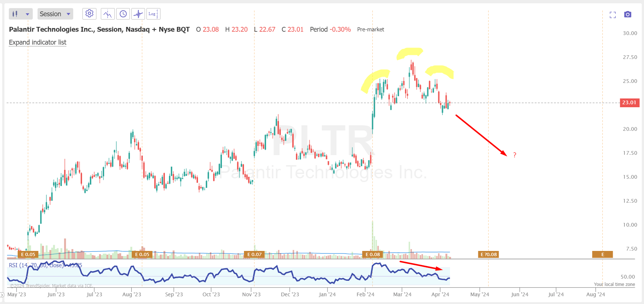The height and width of the screenshot is (304, 644).
Task: Click the Palantir Technologies Inc. chart title
Action: point(99,29)
